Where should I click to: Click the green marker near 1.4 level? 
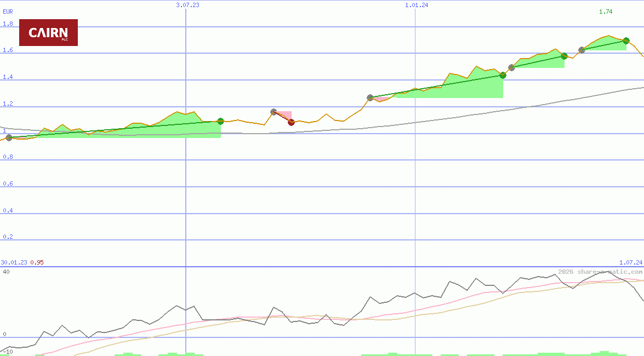502,76
